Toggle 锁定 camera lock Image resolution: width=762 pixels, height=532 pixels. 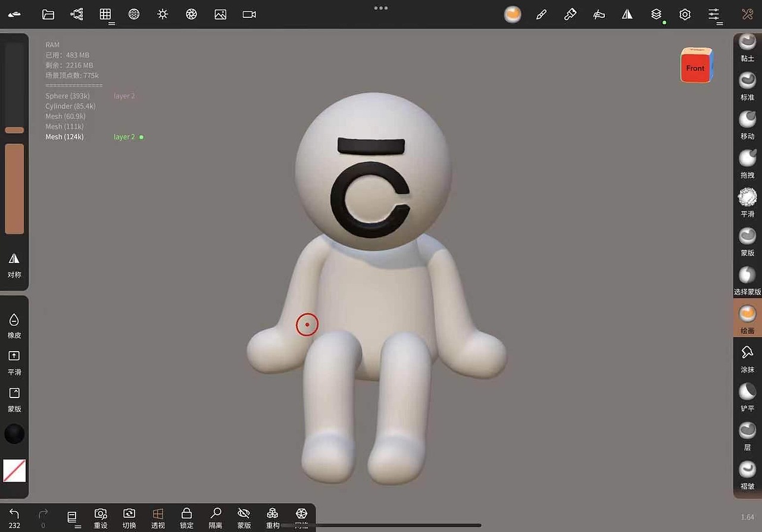pos(186,518)
